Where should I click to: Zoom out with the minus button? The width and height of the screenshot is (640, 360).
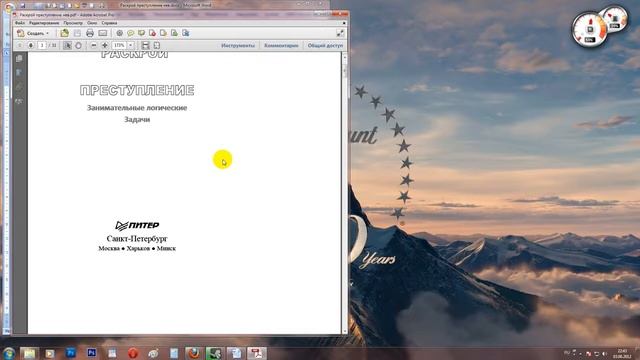[x=94, y=45]
